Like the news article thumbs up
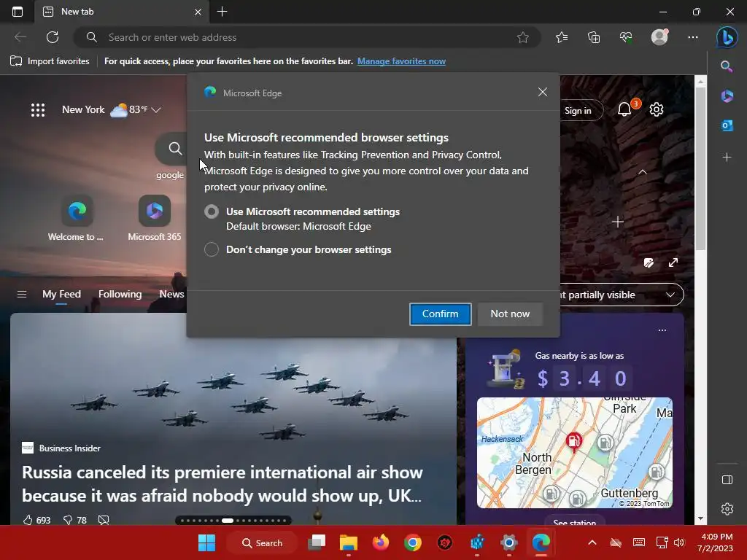Image resolution: width=747 pixels, height=560 pixels. 28,520
